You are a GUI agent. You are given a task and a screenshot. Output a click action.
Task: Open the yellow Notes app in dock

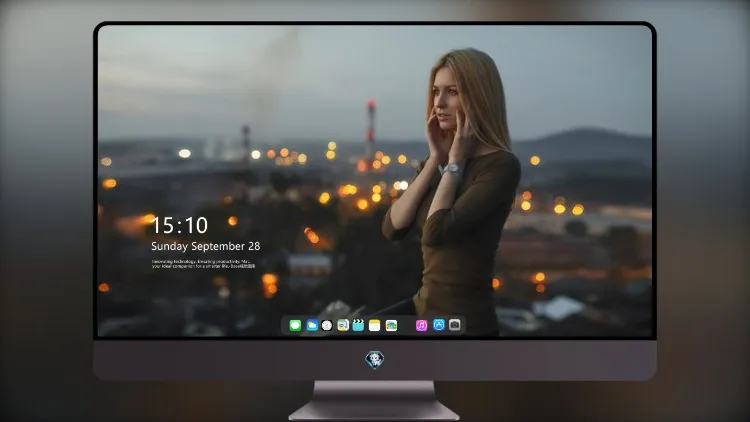point(375,326)
